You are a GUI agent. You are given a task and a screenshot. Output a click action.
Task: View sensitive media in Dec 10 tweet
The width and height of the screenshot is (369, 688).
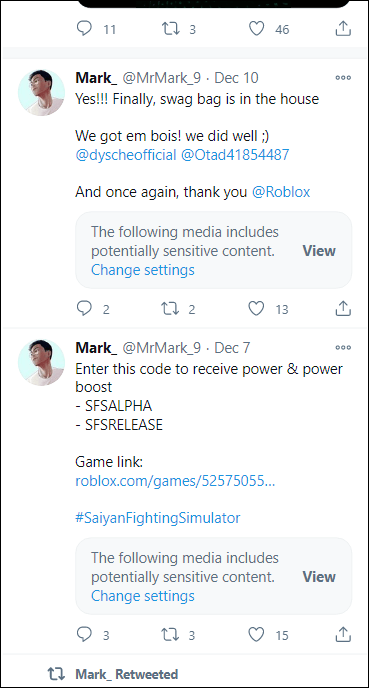[x=319, y=251]
